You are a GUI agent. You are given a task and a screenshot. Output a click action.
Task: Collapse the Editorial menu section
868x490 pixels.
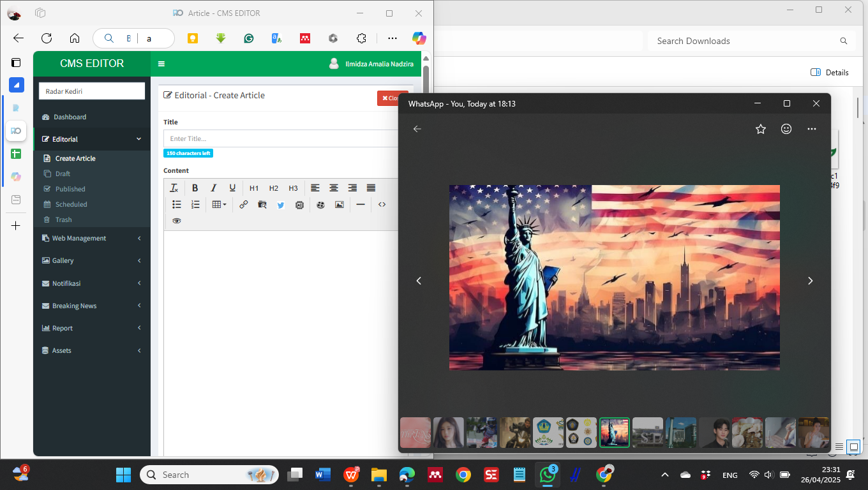92,139
